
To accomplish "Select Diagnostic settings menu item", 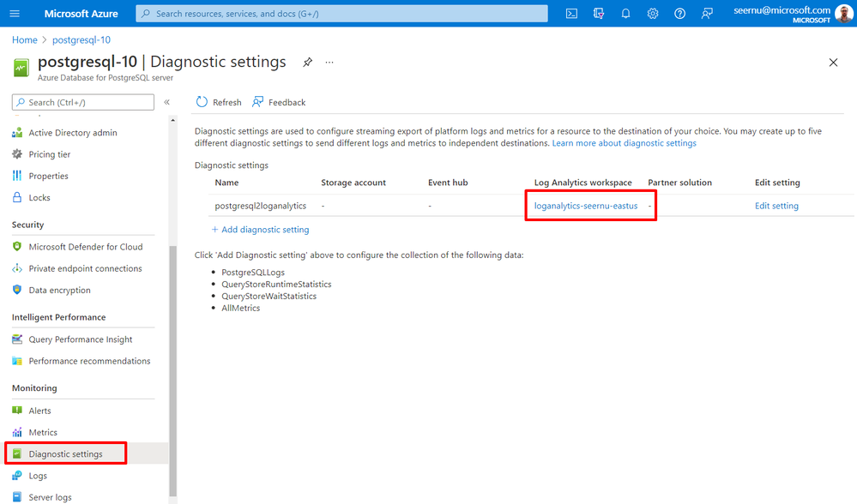I will tap(65, 453).
